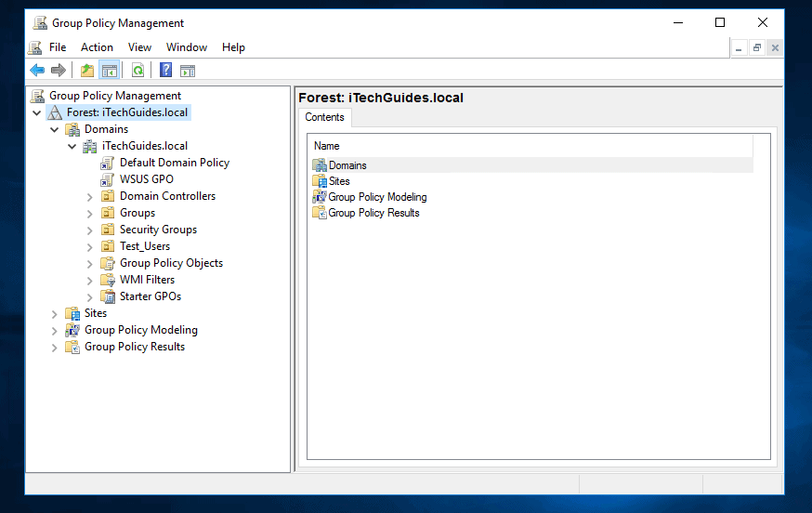Click the Security Groups OU icon

click(108, 230)
